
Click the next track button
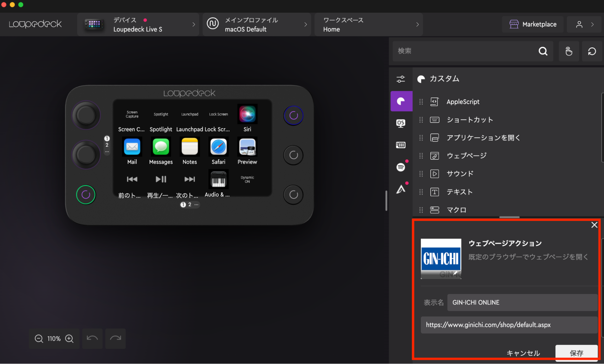click(x=189, y=179)
